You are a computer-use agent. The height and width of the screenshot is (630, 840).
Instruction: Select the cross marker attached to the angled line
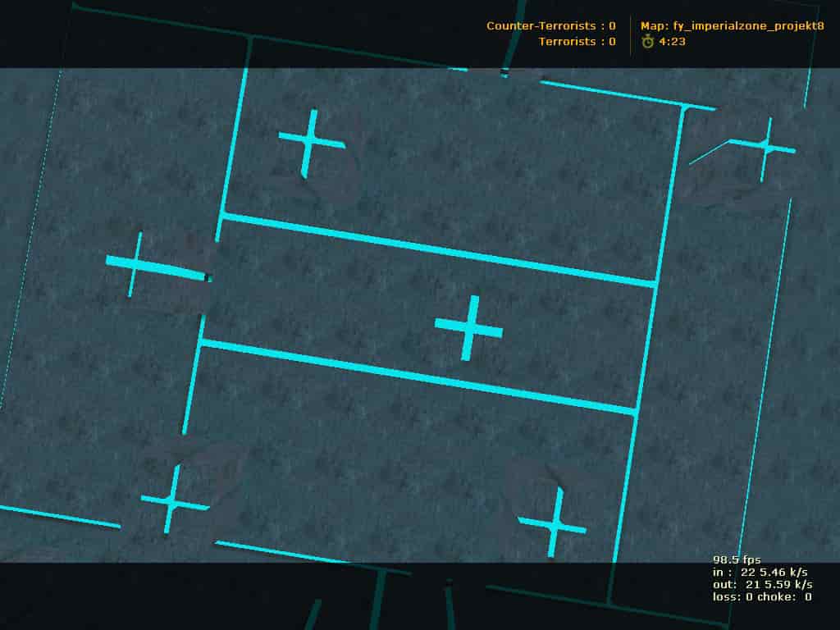pyautogui.click(x=767, y=148)
